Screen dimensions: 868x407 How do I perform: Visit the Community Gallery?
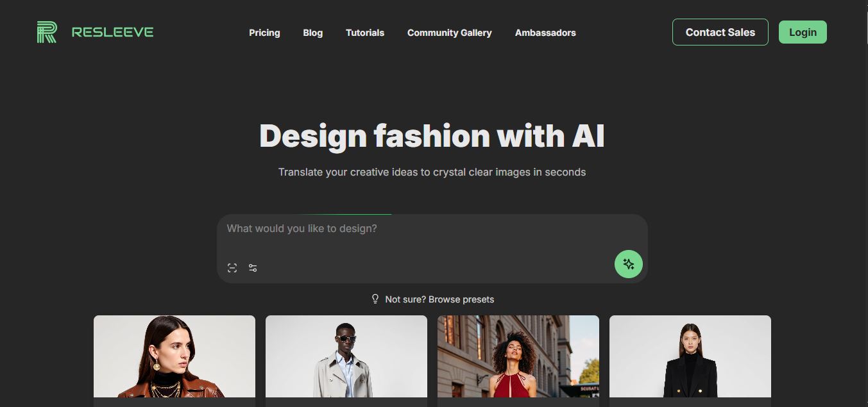(x=449, y=33)
